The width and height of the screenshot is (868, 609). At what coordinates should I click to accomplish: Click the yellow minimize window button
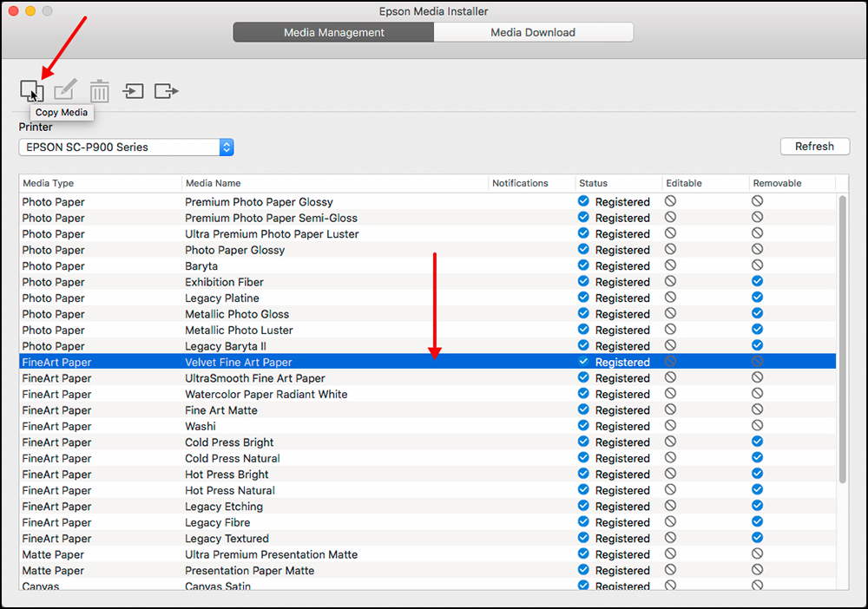[x=30, y=11]
